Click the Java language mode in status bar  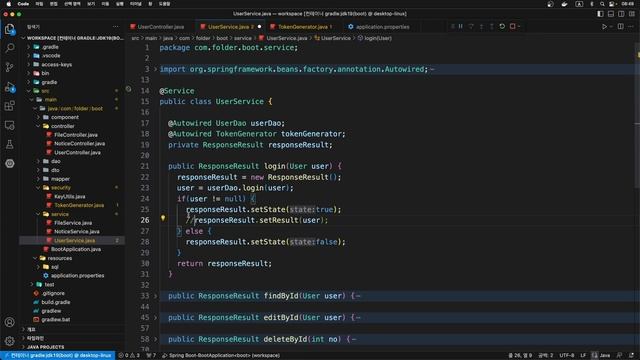coord(604,356)
